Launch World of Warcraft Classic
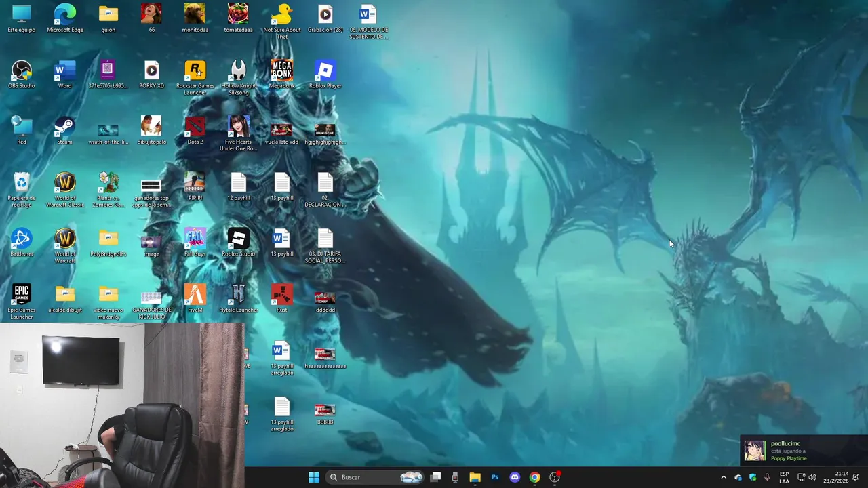This screenshot has width=868, height=488. [65, 190]
